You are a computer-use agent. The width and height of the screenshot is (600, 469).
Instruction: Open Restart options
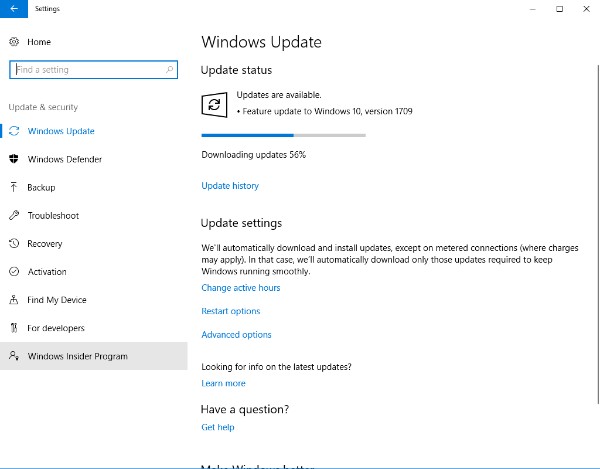[231, 311]
